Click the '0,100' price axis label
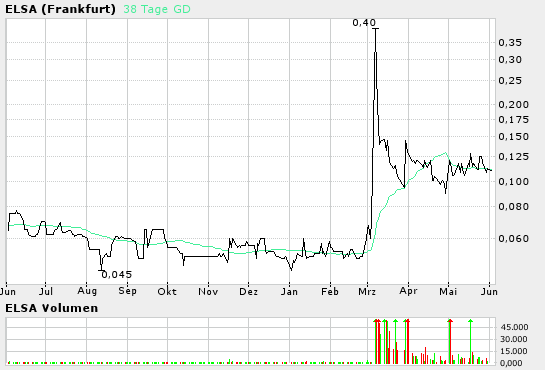545x370 pixels. coord(513,182)
